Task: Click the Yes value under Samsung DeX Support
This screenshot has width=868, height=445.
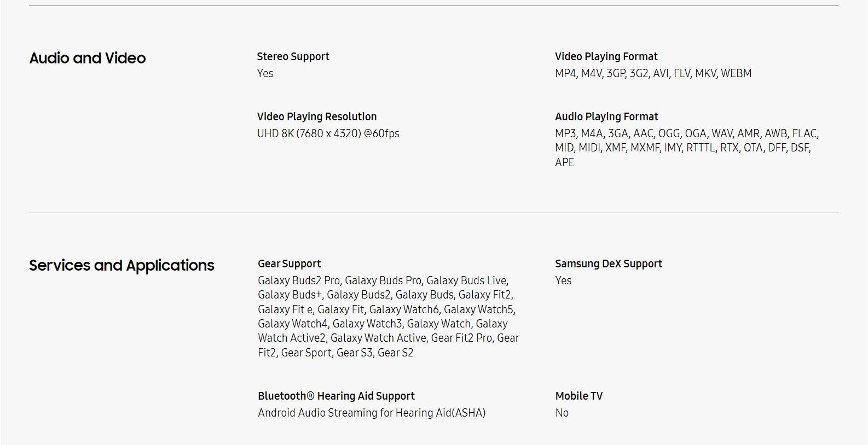Action: pos(563,280)
